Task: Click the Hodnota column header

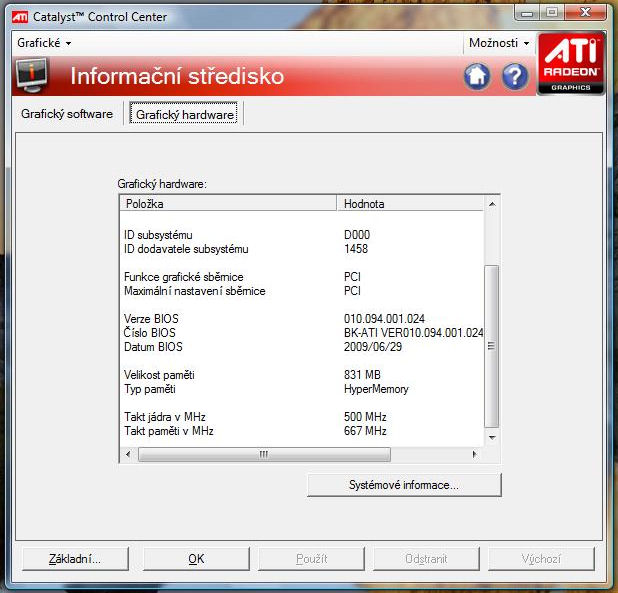Action: pyautogui.click(x=410, y=203)
